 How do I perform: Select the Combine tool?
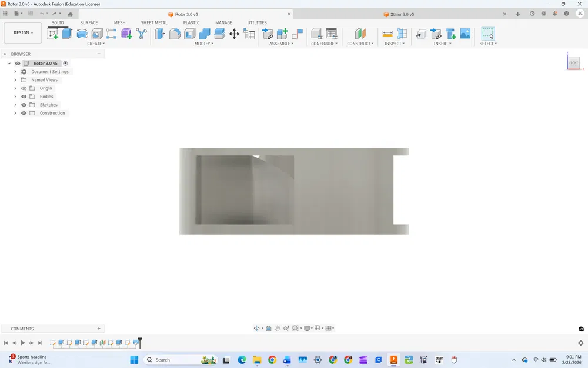pos(205,34)
